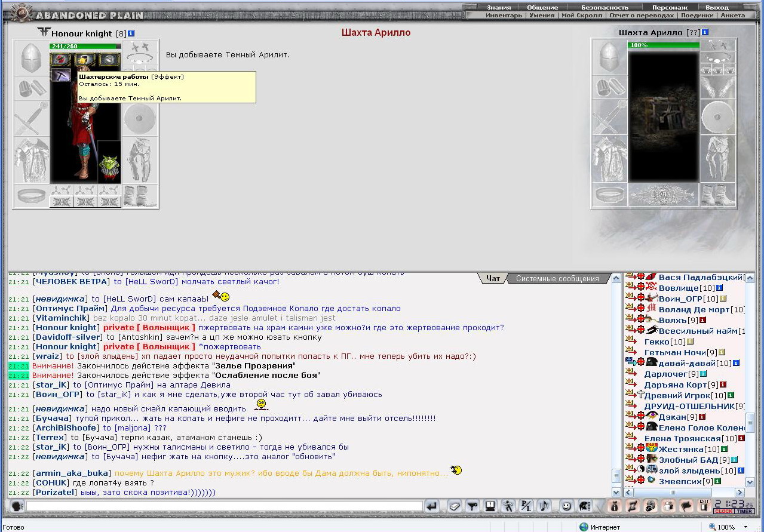Click chat vertical scrollbar down arrow
Viewport: 764px width, 532px height.
616,493
